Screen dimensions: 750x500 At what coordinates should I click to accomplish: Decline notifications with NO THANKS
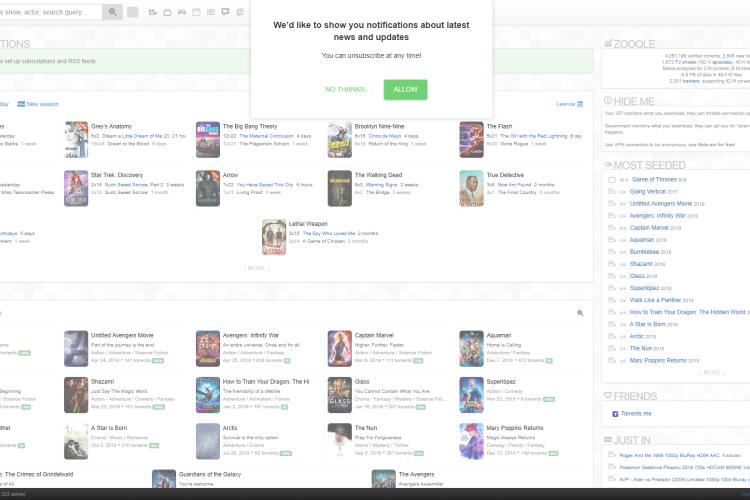pyautogui.click(x=345, y=89)
